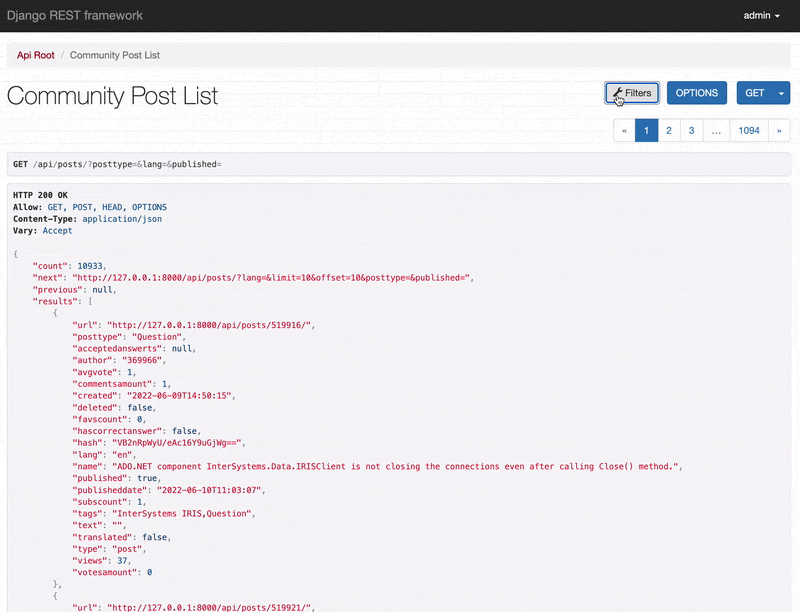Jump to page 2 in pagination
Screen dimensions: 800x612
point(669,130)
